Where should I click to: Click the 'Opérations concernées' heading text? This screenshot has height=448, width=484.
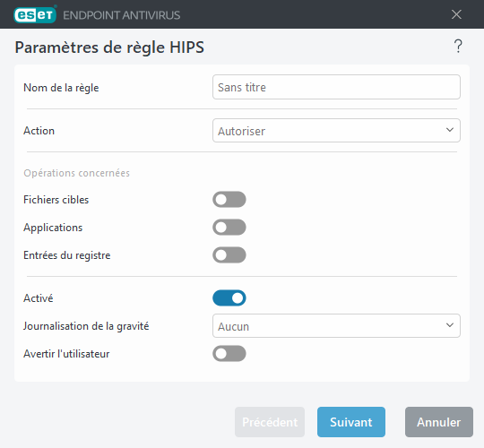pyautogui.click(x=76, y=173)
